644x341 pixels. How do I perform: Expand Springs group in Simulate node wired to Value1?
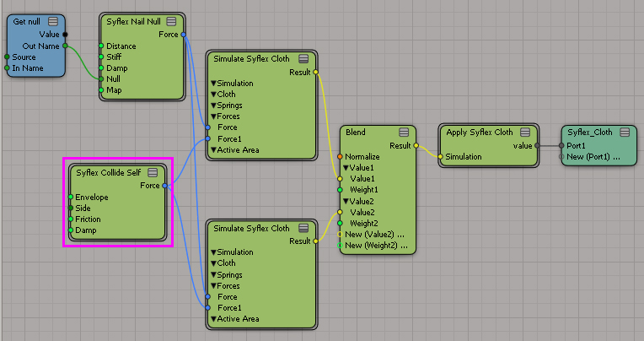click(x=213, y=106)
